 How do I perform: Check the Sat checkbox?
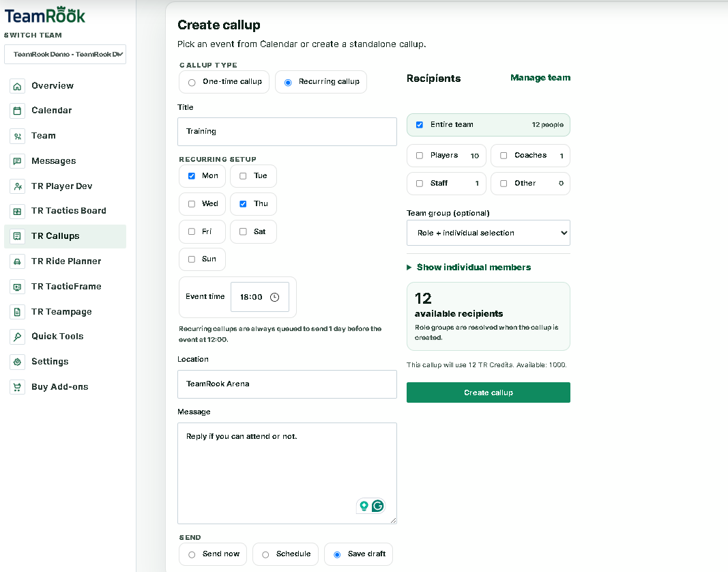pyautogui.click(x=243, y=231)
